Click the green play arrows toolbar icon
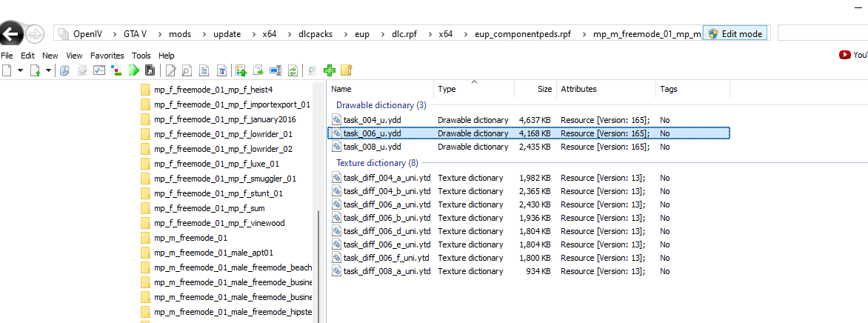 coord(133,70)
